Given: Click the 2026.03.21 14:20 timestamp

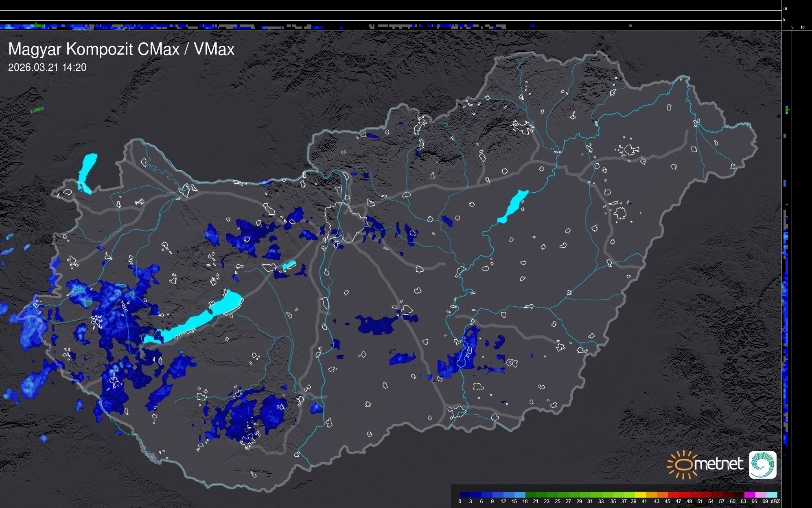Looking at the screenshot, I should pos(47,68).
